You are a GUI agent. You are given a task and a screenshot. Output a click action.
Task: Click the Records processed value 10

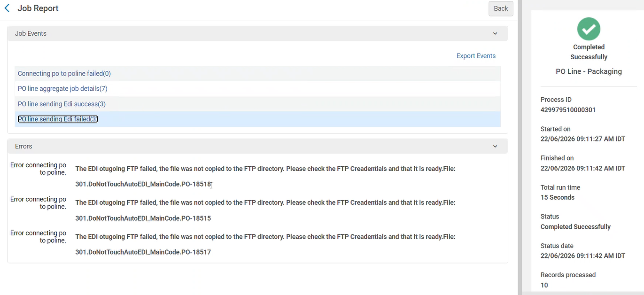[x=544, y=285]
